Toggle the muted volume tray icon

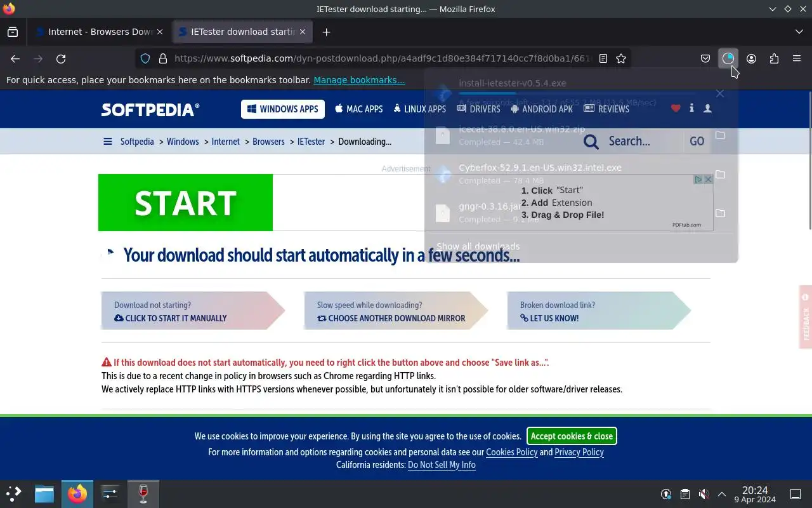click(x=704, y=494)
